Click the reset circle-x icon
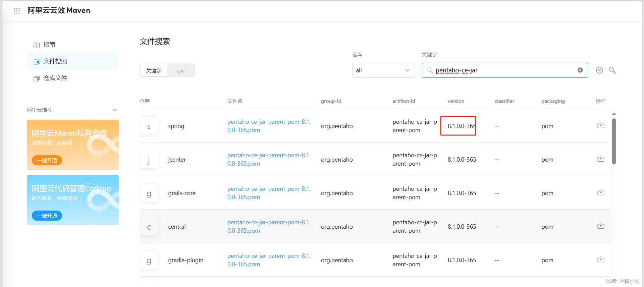Viewport: 644px width, 287px height. coord(599,70)
